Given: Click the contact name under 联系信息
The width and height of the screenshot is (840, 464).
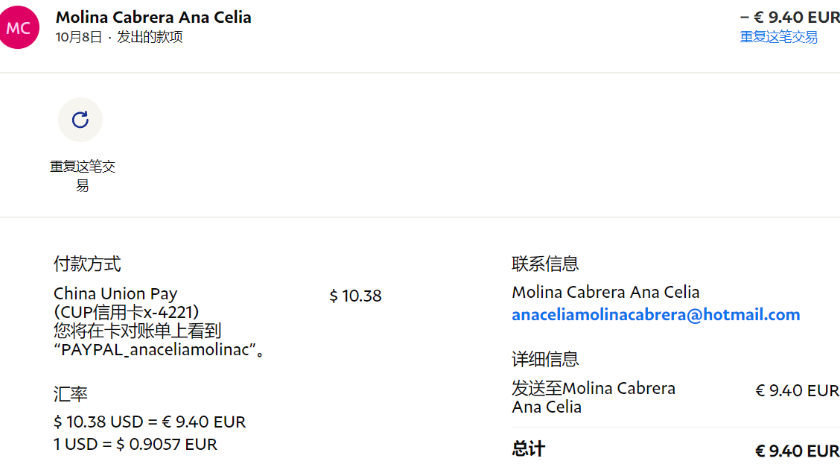Looking at the screenshot, I should [x=605, y=292].
